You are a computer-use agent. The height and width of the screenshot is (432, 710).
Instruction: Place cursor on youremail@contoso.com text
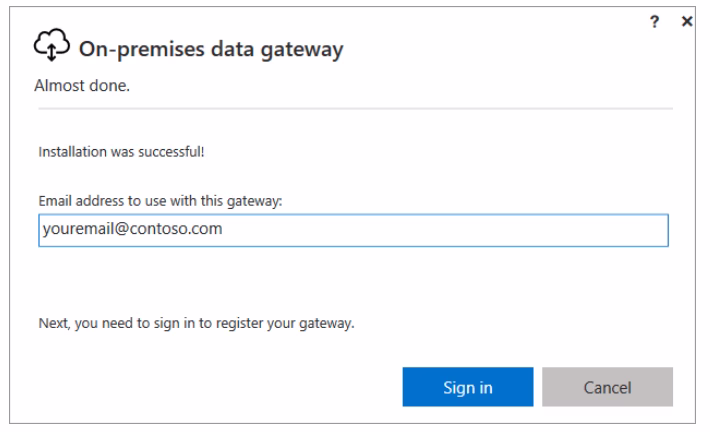click(132, 229)
